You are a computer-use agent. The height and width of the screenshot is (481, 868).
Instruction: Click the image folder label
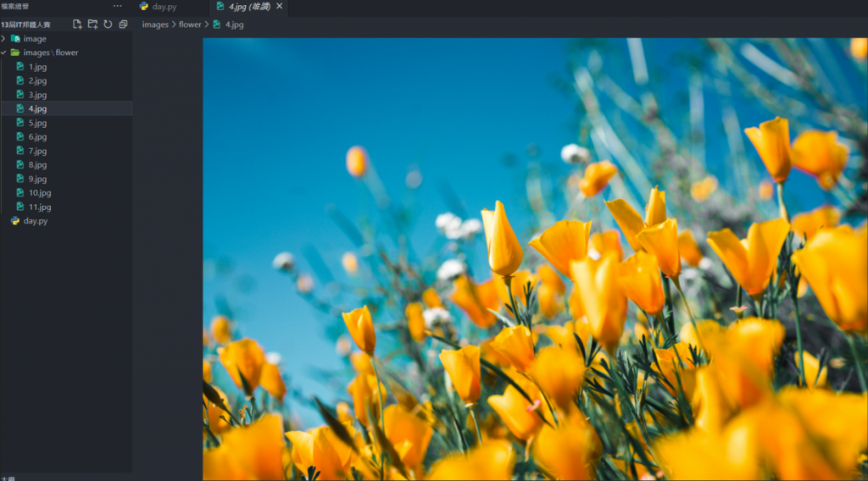35,39
